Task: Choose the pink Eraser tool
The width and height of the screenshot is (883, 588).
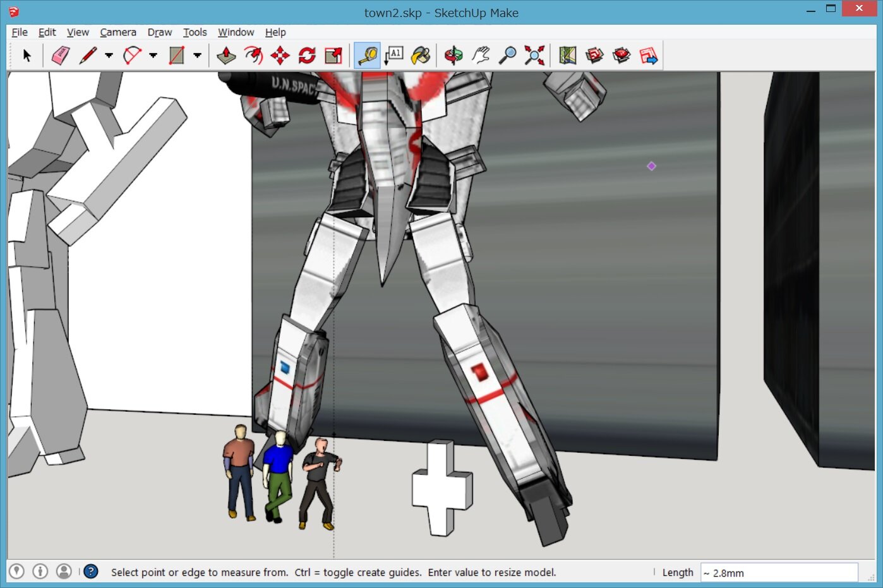Action: click(61, 56)
